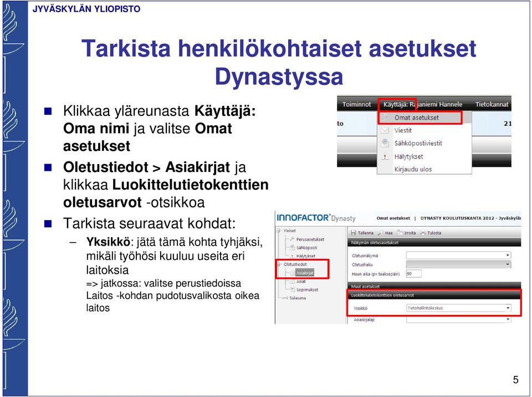Click the folder icon beside Asiat
Screen dimensions: 532x397
click(x=292, y=281)
